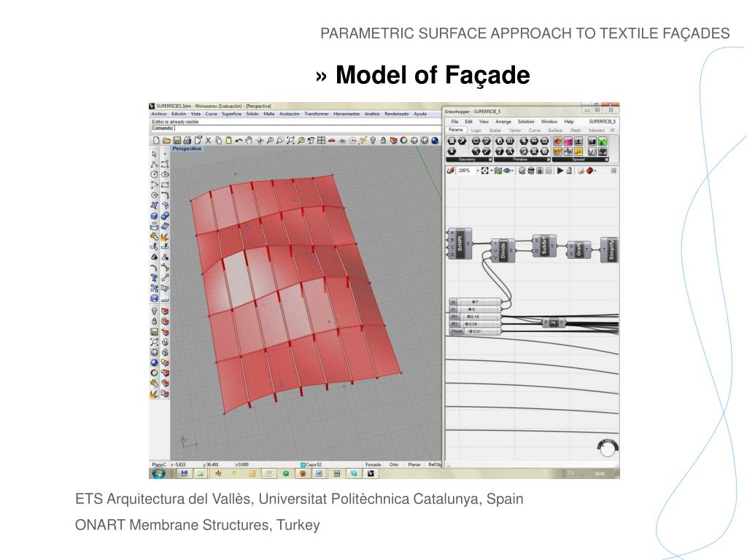Open the Capa 02 layer selector
The width and height of the screenshot is (747, 560).
pyautogui.click(x=311, y=464)
